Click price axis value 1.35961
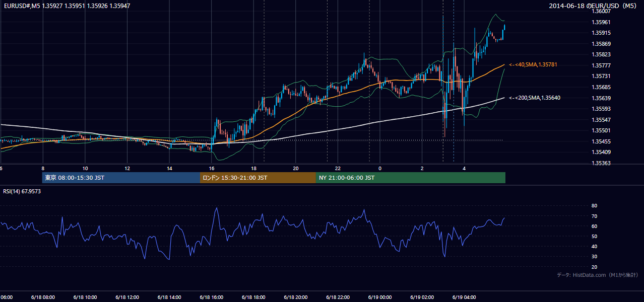The height and width of the screenshot is (302, 644). tap(601, 22)
